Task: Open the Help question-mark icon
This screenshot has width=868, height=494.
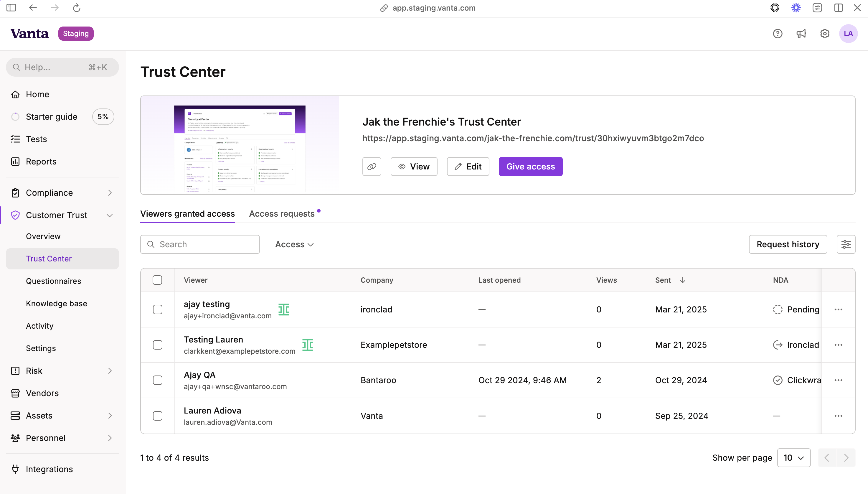Action: [x=778, y=34]
